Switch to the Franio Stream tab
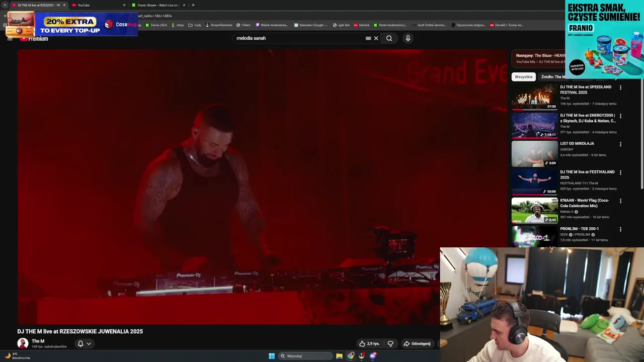Screen dimensions: 644x362 158,5
